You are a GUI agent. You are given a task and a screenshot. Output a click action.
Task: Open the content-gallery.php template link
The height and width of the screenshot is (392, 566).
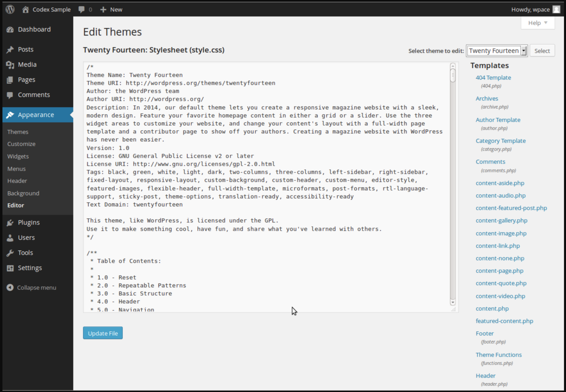click(x=501, y=220)
